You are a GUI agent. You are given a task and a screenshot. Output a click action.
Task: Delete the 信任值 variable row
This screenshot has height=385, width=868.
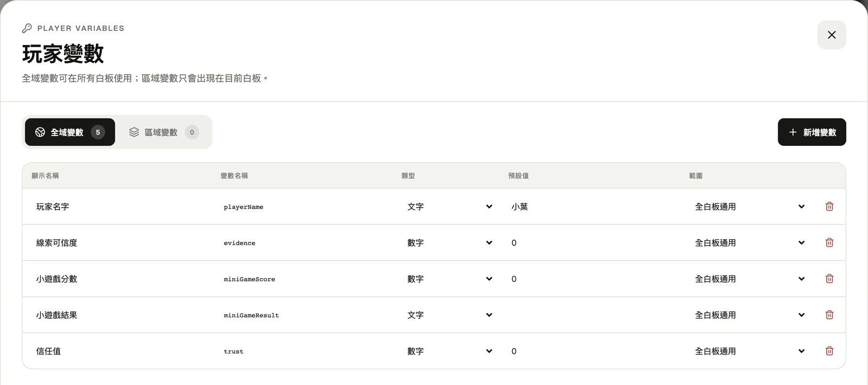(829, 351)
